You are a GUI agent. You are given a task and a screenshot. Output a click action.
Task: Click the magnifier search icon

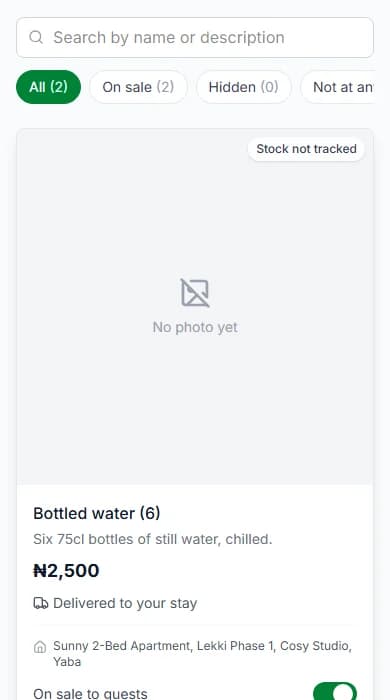pos(36,37)
